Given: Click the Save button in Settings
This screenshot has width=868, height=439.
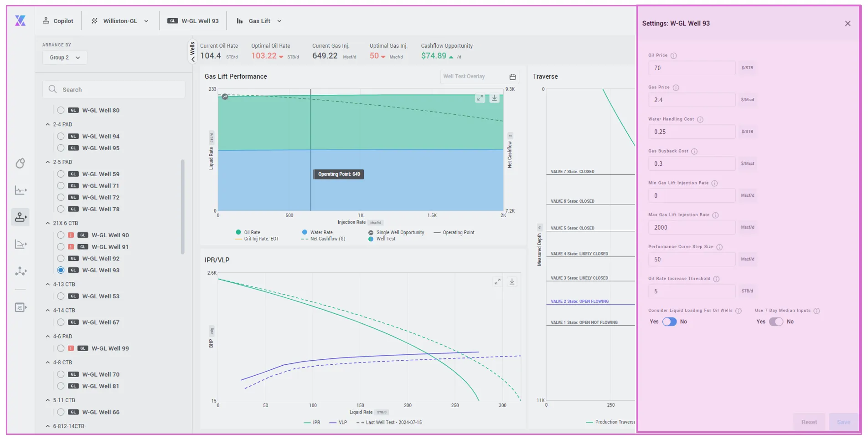Looking at the screenshot, I should click(843, 422).
